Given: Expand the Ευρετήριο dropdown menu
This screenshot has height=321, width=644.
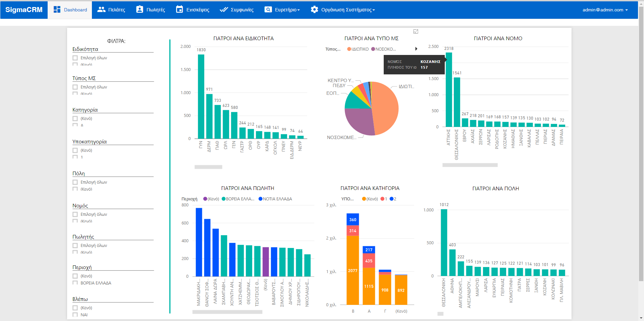Looking at the screenshot, I should point(282,10).
